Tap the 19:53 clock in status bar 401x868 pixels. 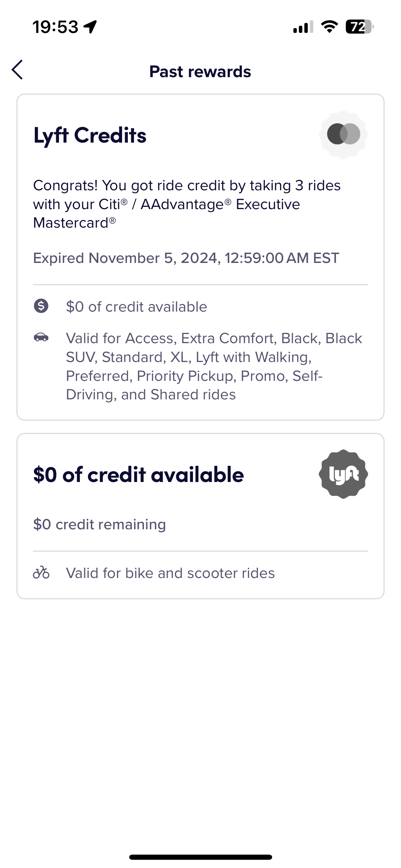56,27
